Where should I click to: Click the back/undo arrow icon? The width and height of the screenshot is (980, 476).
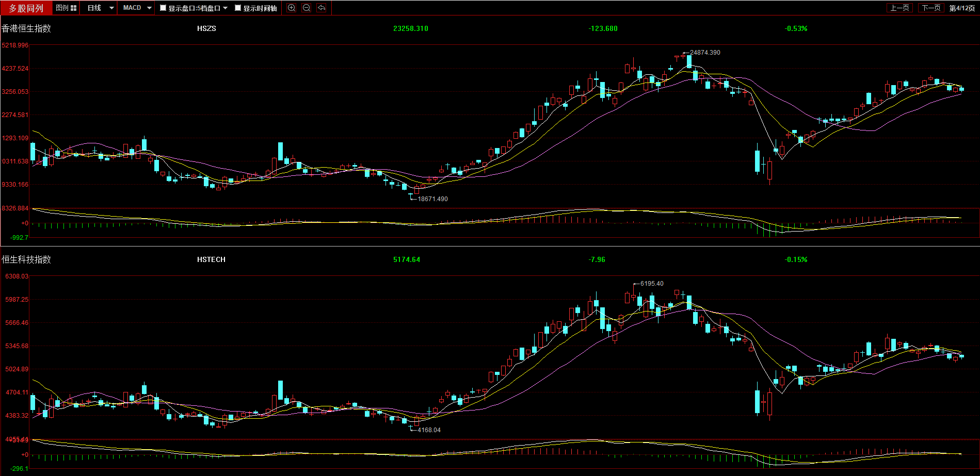point(322,8)
